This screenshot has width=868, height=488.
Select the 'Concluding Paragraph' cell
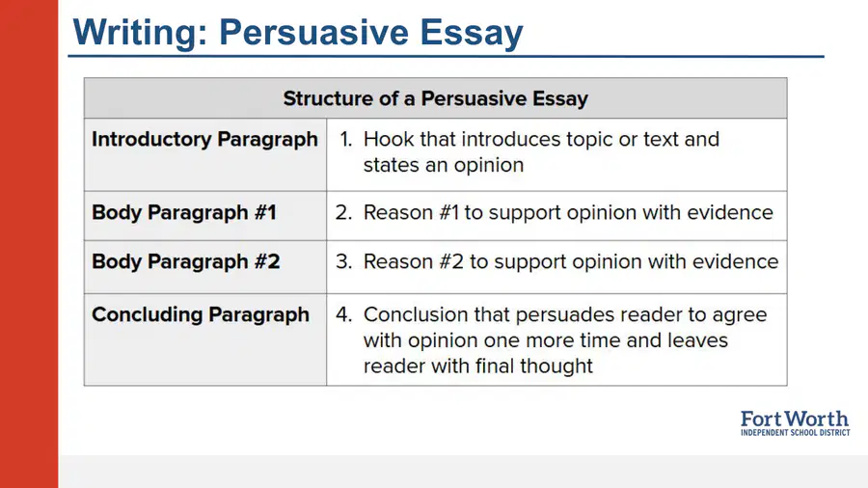[205, 339]
